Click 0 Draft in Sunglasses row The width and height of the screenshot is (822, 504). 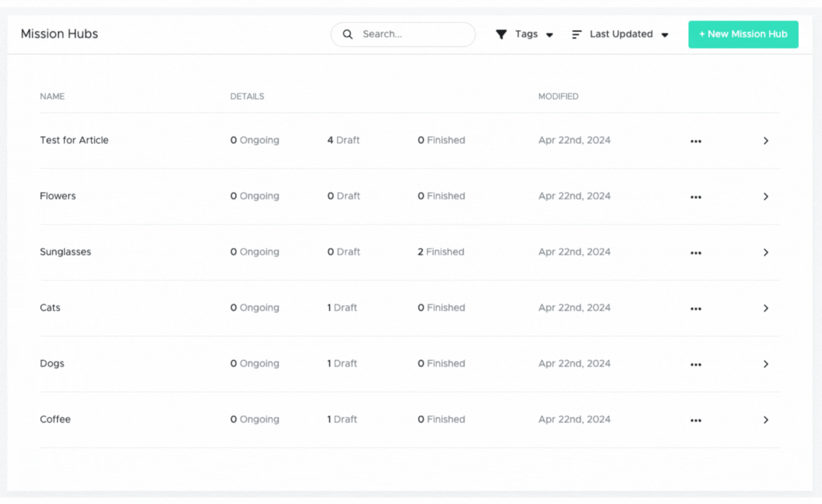[x=344, y=251]
